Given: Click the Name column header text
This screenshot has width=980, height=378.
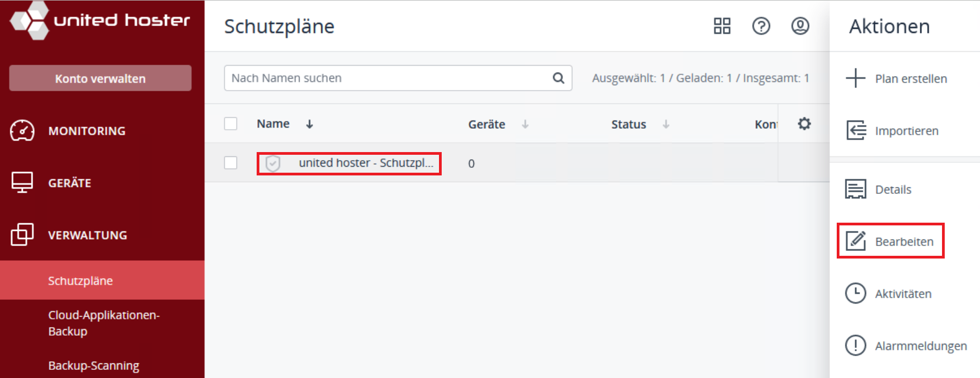Looking at the screenshot, I should point(273,124).
